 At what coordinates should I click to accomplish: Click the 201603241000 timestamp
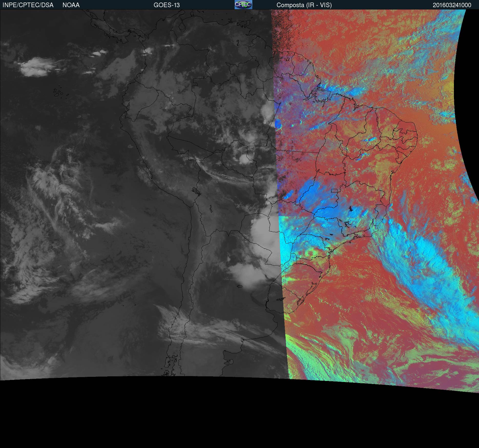[x=452, y=5]
